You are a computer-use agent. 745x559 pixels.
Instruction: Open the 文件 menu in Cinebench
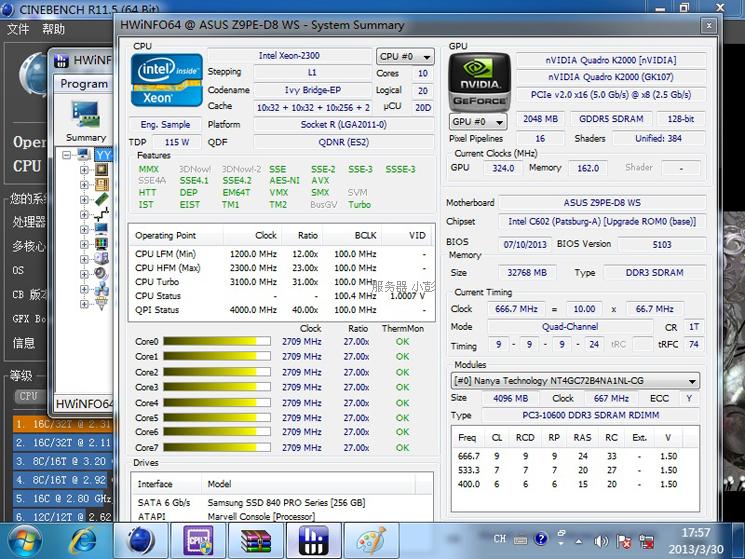click(x=18, y=30)
